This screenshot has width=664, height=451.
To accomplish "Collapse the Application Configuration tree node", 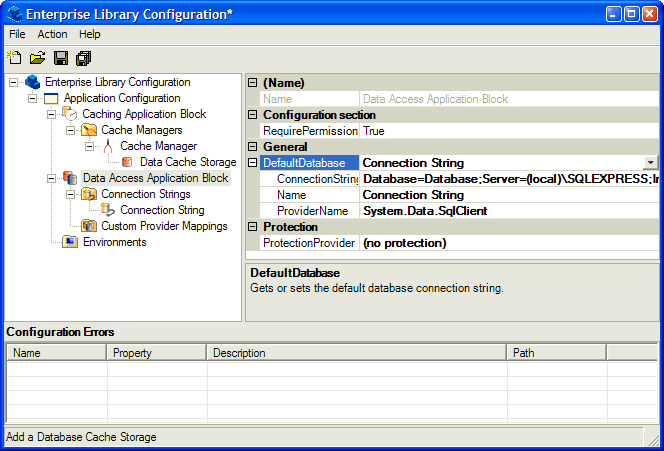I will pos(33,98).
